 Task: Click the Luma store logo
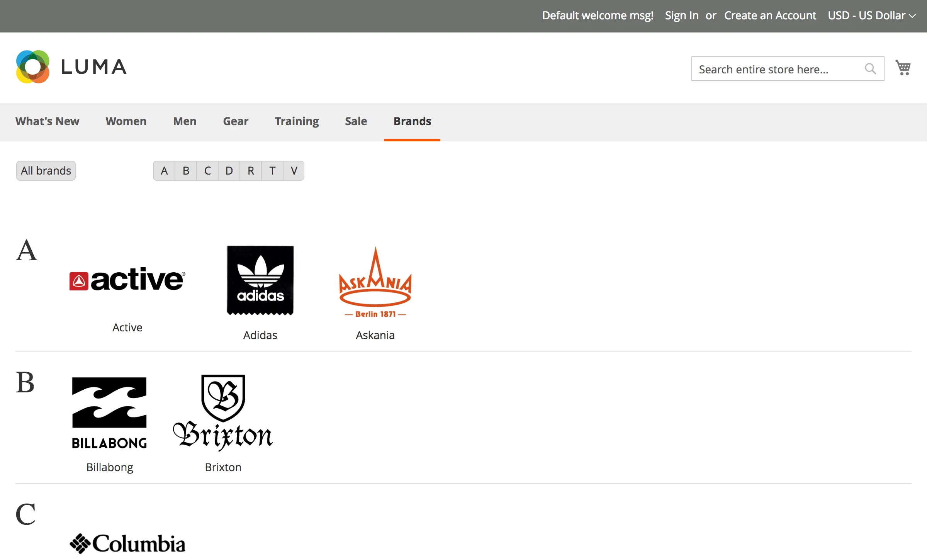coord(71,66)
